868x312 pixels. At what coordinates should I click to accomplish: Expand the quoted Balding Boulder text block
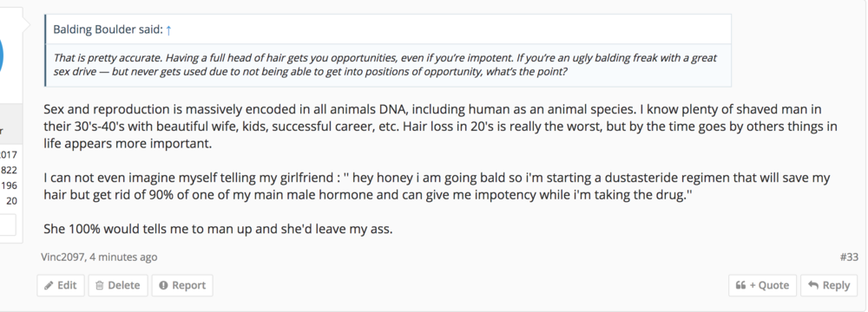tap(388, 65)
